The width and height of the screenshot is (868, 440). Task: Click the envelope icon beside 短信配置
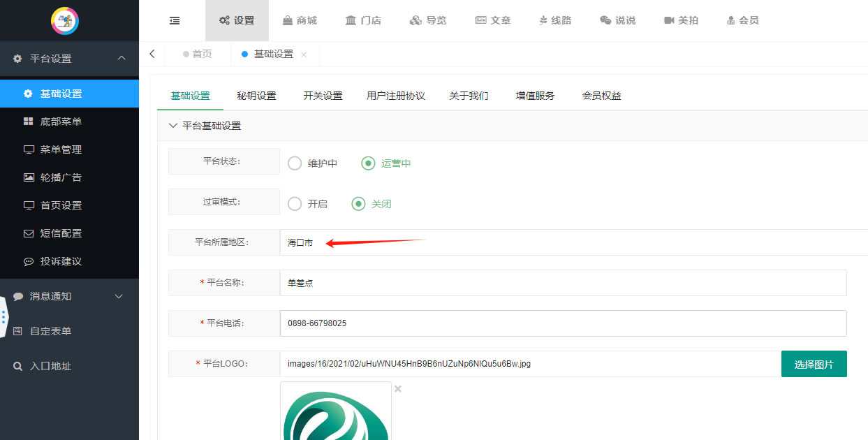pyautogui.click(x=29, y=233)
